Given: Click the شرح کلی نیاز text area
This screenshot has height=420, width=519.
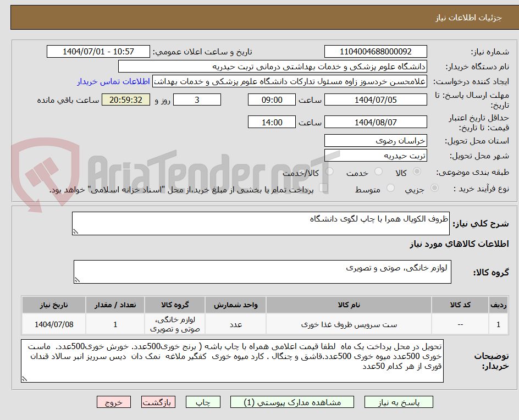Looking at the screenshot, I should tap(261, 223).
